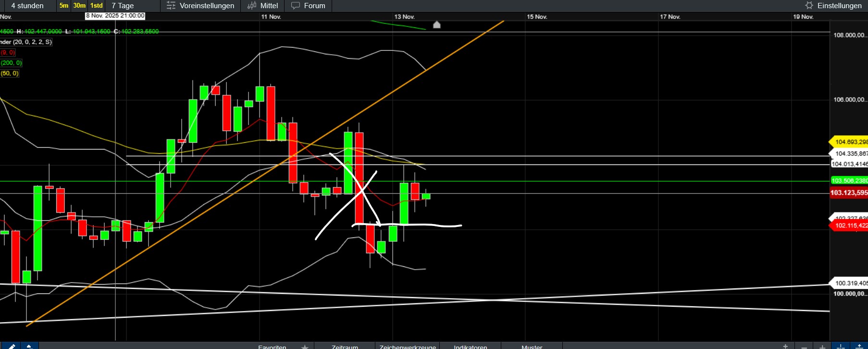Click the sliders icon for Voreinstellungen
Viewport: 868px width, 349px height.
(171, 6)
